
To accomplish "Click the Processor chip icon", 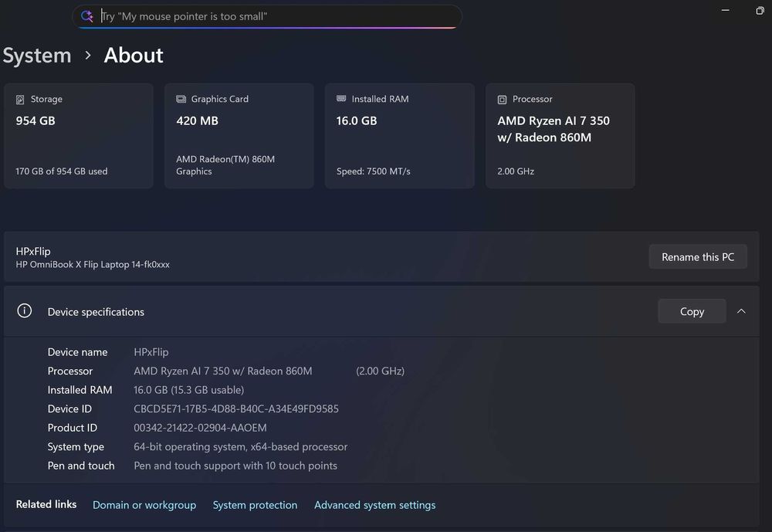I will pos(502,100).
